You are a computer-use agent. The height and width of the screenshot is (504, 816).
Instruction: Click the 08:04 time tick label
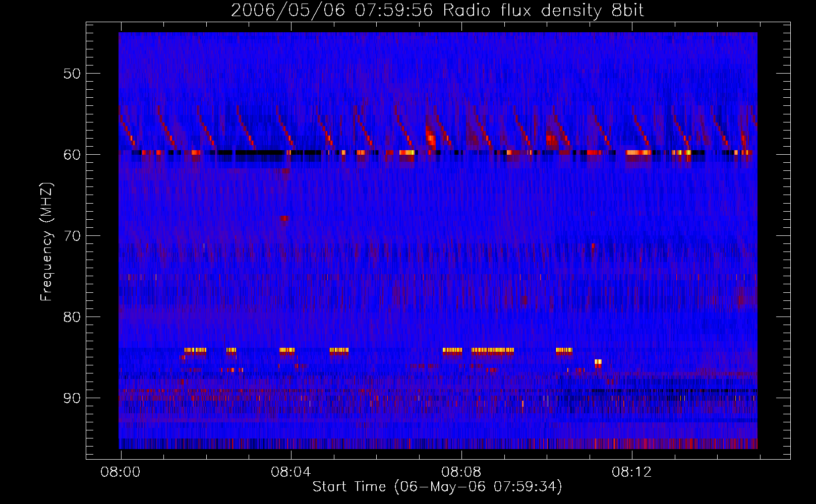point(291,472)
